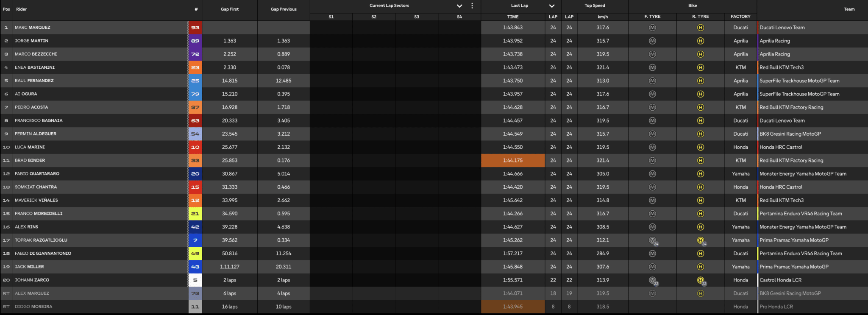Viewport: 868px width, 315px height.
Task: Click the Pro Honda LCR team name
Action: pyautogui.click(x=776, y=307)
